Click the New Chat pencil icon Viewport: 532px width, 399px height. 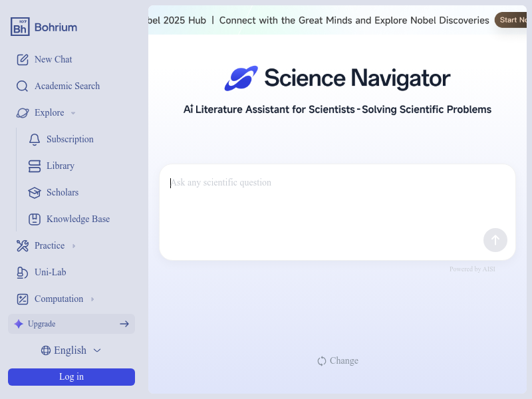point(23,60)
